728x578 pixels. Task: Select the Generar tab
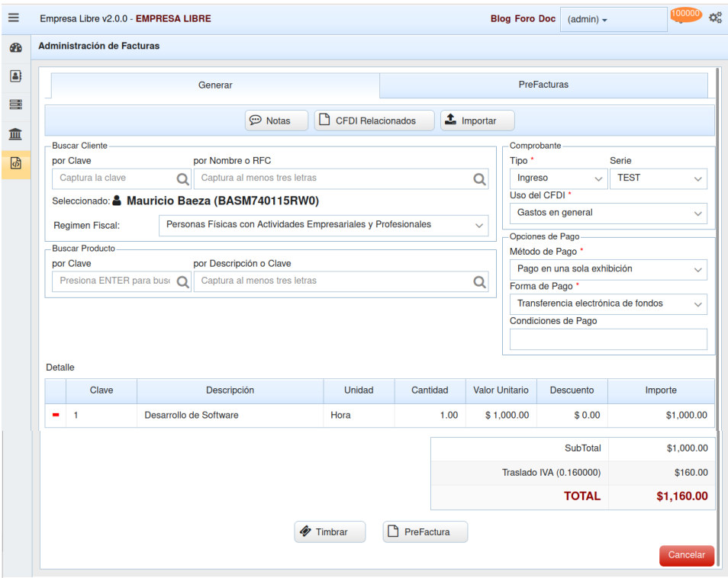[x=215, y=85]
